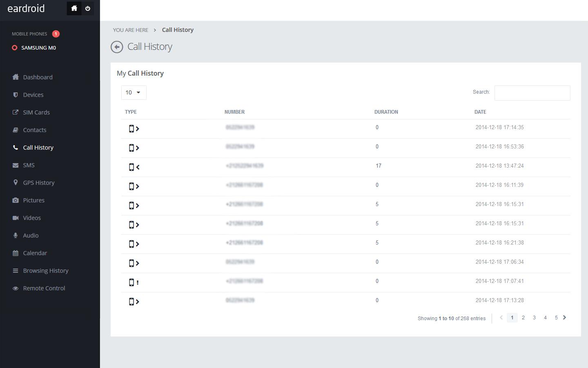Go to pagination page 3
This screenshot has width=588, height=368.
(534, 318)
